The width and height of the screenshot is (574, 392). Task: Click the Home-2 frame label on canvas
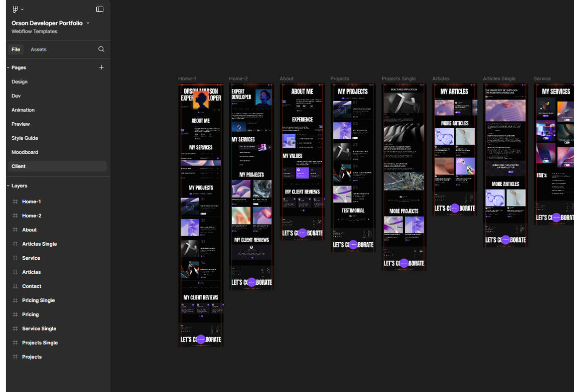click(238, 79)
